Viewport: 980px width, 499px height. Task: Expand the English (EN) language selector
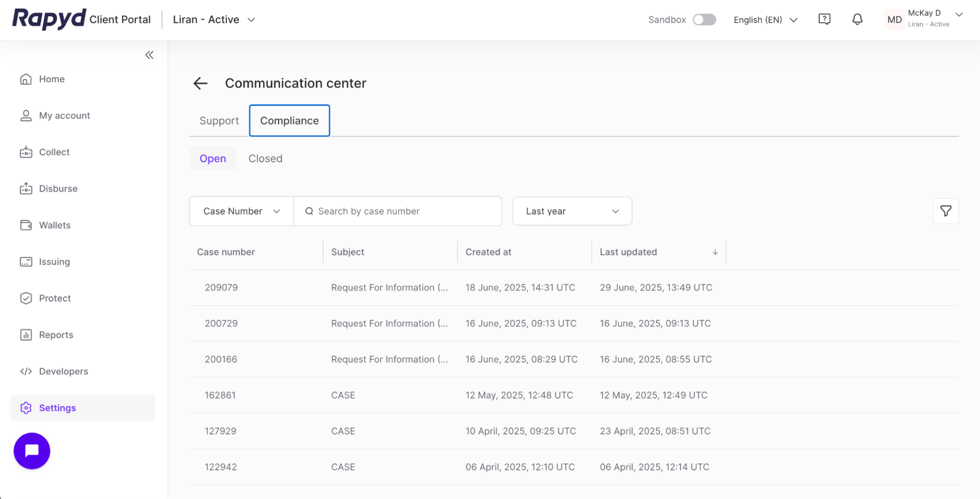(x=765, y=19)
